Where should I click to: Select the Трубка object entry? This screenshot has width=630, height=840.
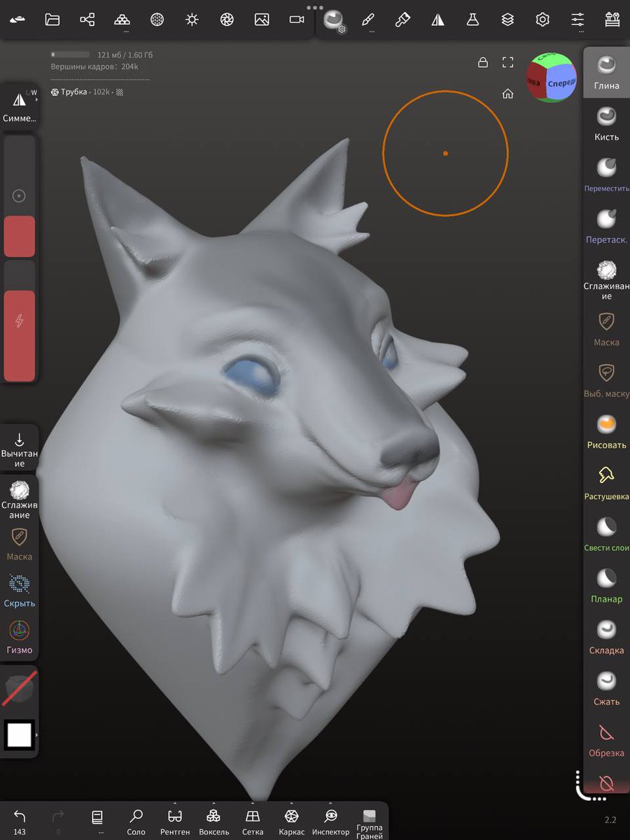click(73, 92)
